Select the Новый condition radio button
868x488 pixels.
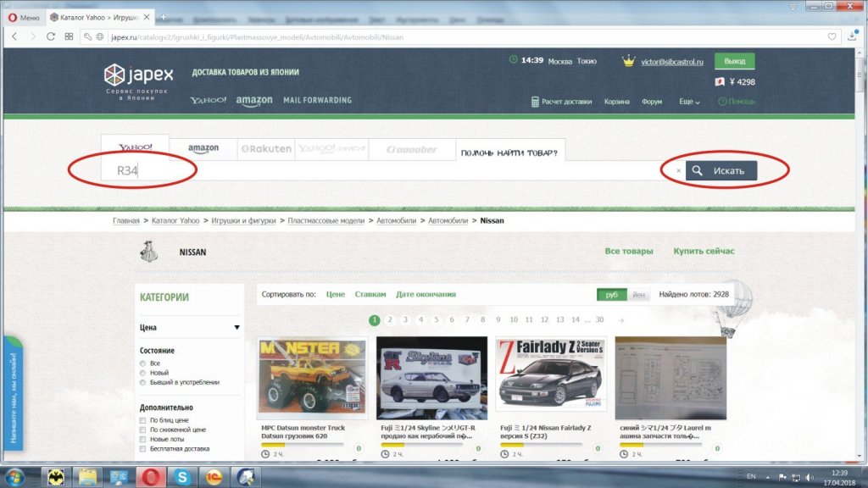pyautogui.click(x=142, y=373)
